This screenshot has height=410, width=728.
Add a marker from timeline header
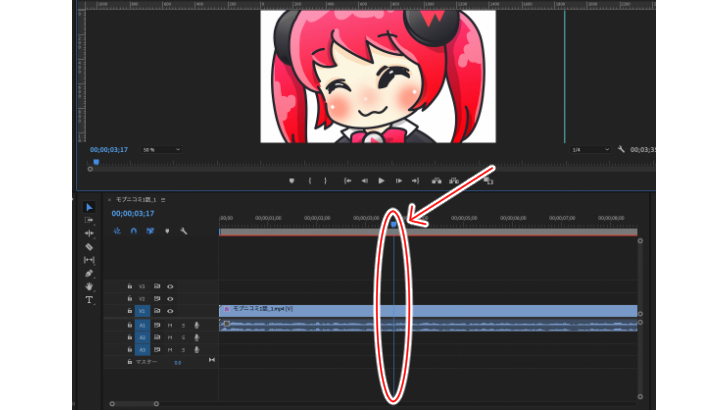[167, 231]
